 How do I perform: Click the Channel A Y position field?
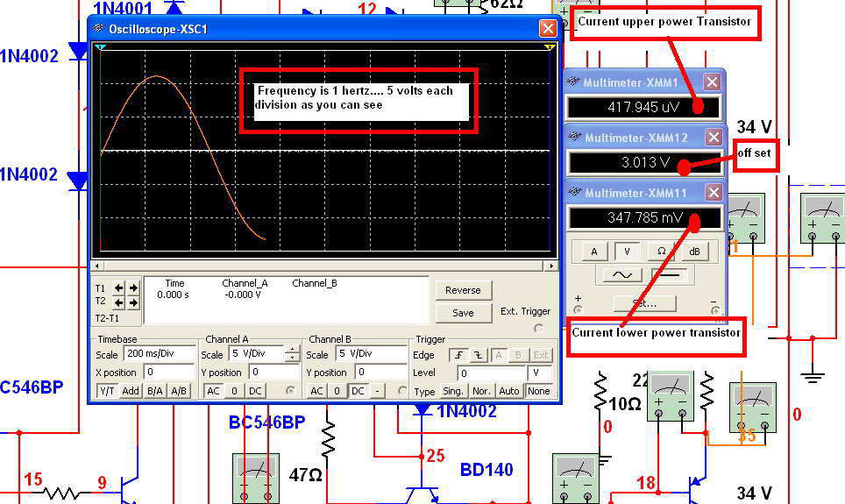(x=273, y=372)
